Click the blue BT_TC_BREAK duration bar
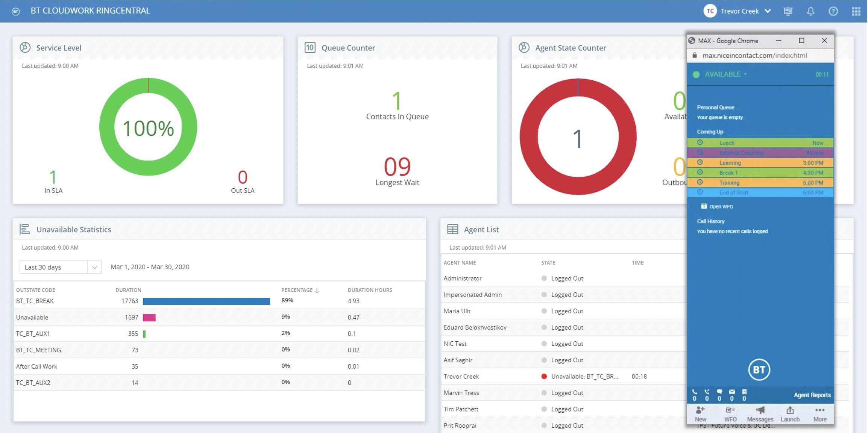Viewport: 868px width, 433px height. click(206, 301)
